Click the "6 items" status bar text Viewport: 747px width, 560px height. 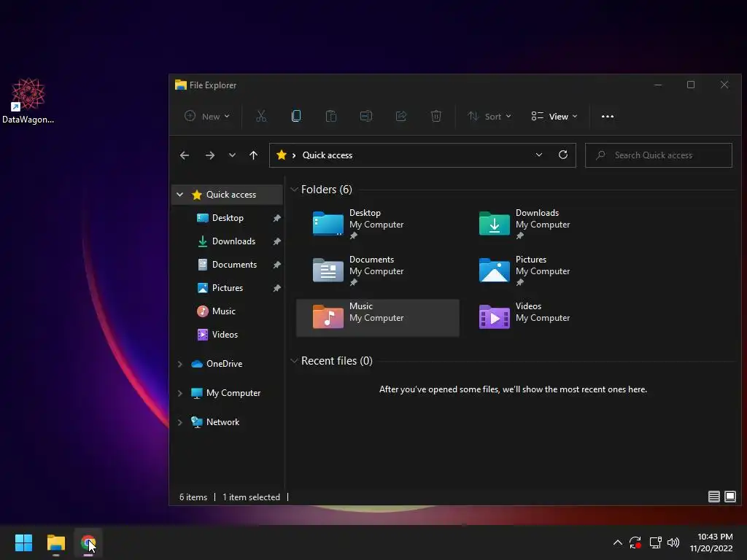(193, 497)
